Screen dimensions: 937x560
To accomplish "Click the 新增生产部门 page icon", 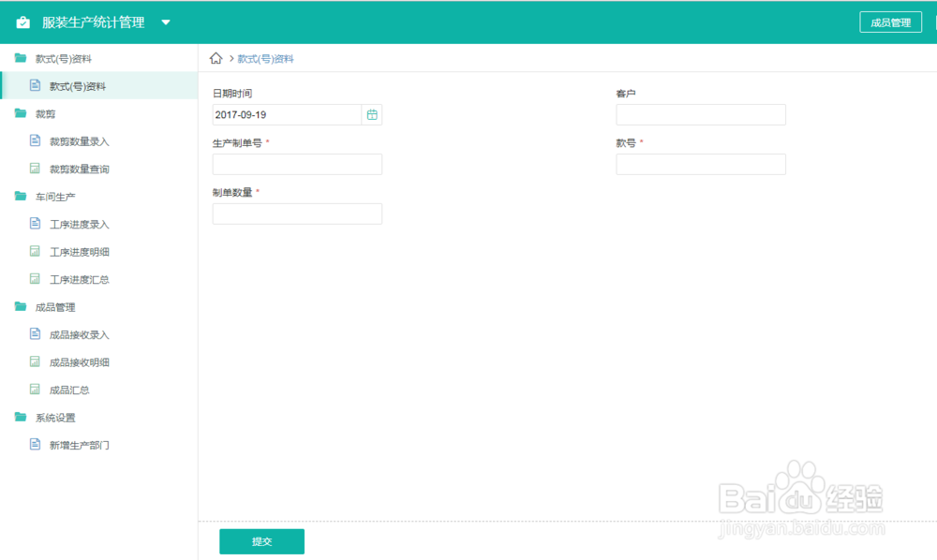I will pyautogui.click(x=35, y=445).
